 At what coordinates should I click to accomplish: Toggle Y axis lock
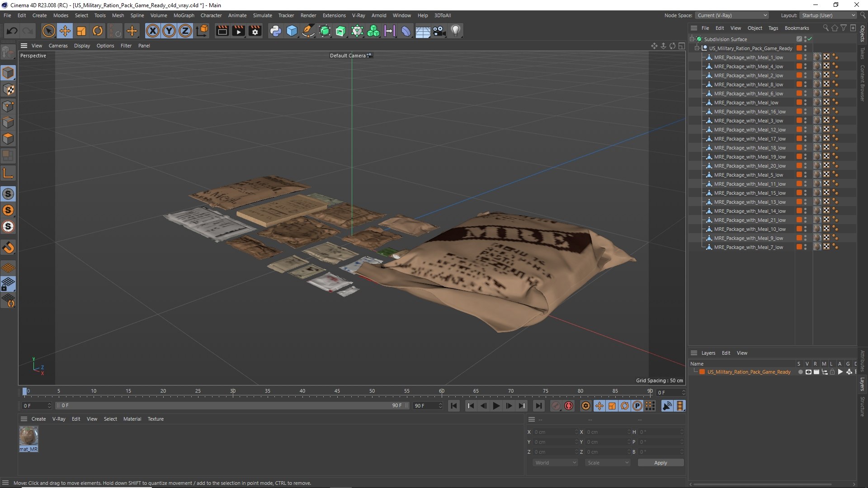point(169,31)
